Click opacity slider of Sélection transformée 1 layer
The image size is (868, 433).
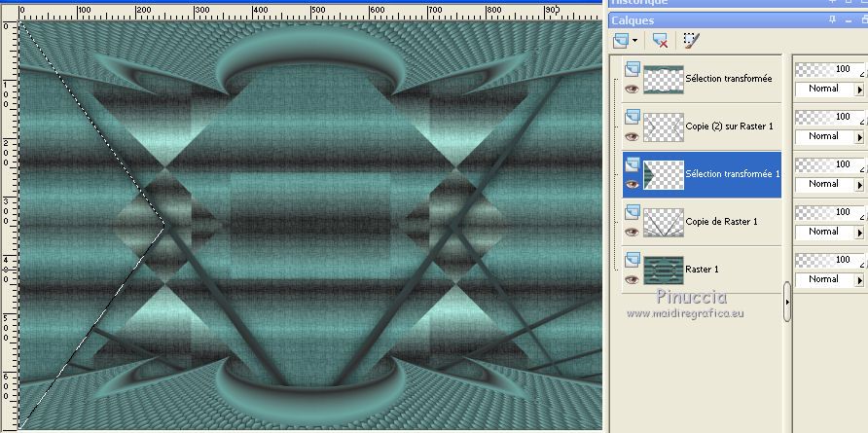(x=829, y=165)
